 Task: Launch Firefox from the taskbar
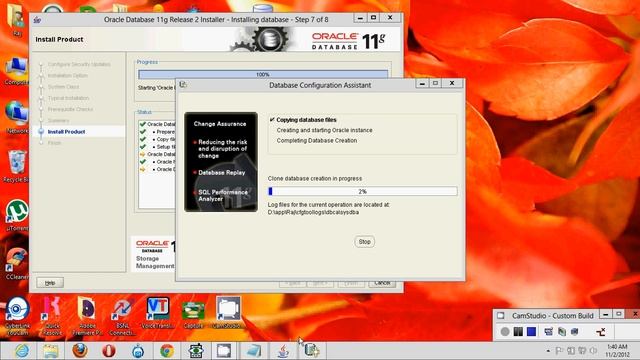(80, 351)
